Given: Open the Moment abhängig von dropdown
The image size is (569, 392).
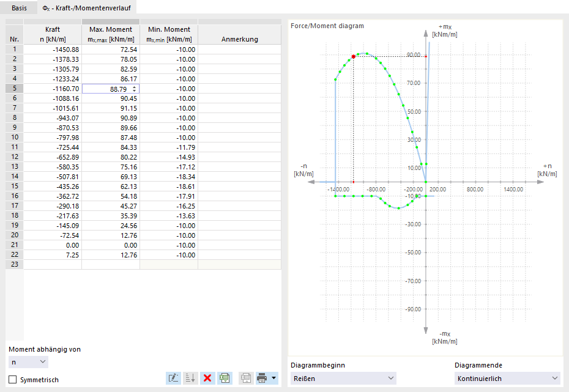Looking at the screenshot, I should point(28,362).
